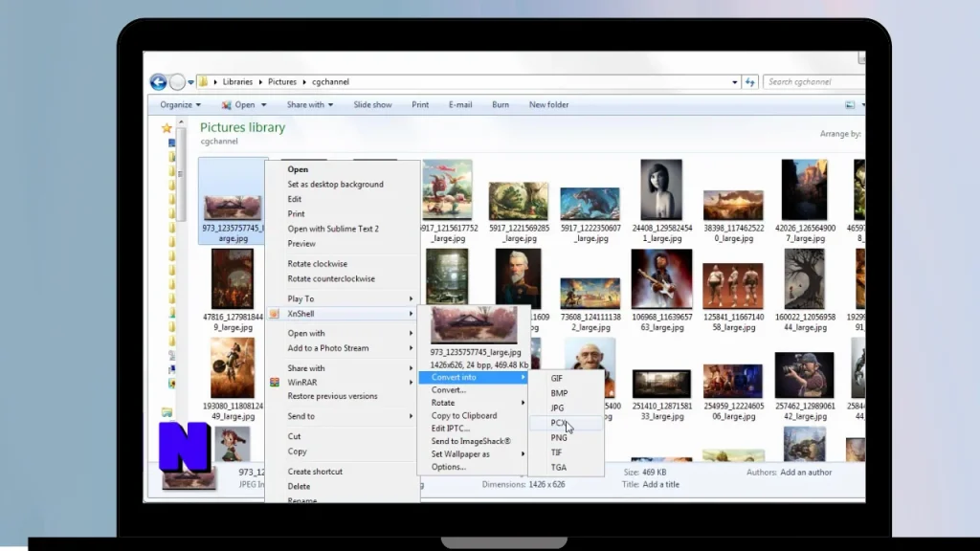Click the folder icon in address bar
Viewport: 980px width, 551px height.
click(x=203, y=82)
